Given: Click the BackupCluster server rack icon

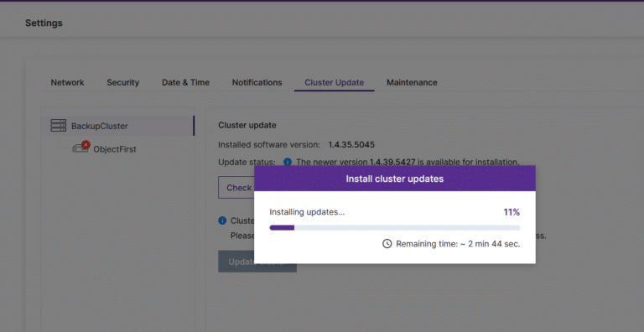Looking at the screenshot, I should (x=59, y=126).
